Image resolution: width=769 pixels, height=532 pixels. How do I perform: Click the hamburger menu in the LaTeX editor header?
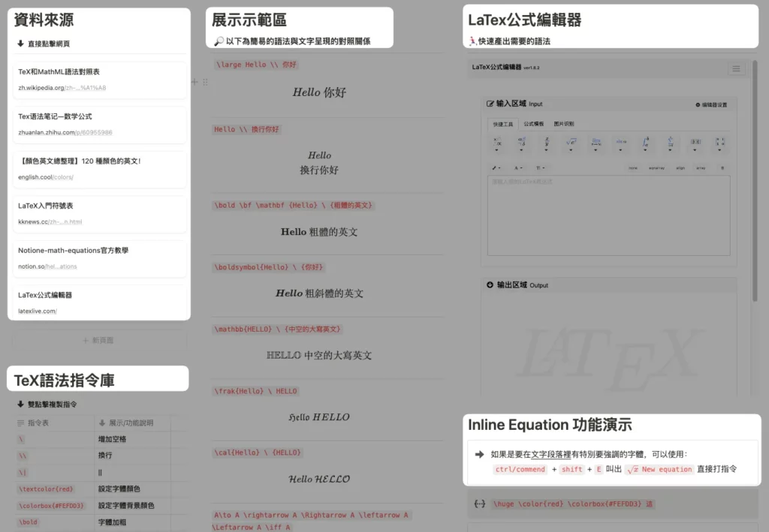[737, 68]
